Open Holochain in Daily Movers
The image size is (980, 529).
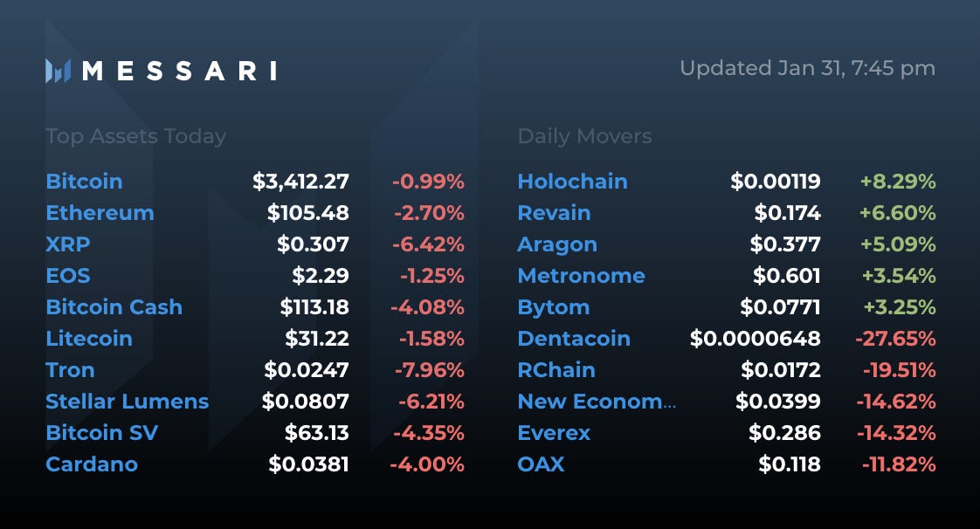point(572,182)
